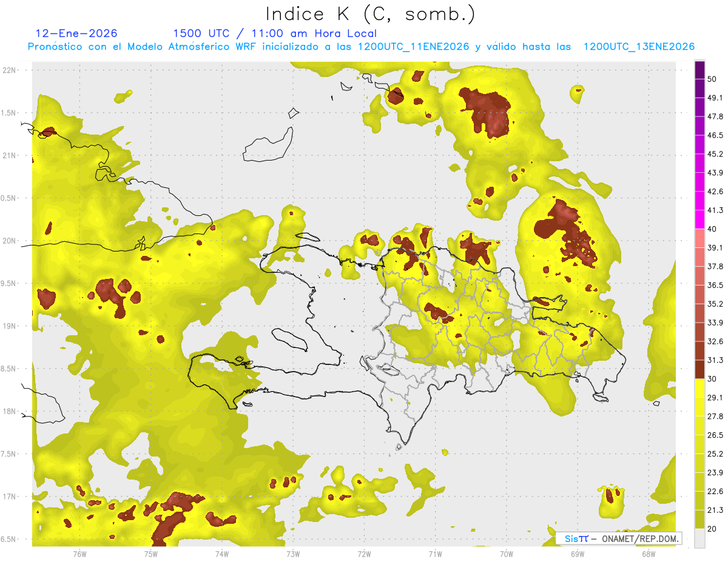Click the '72W' longitude label
Screen dimensions: 728x562
pyautogui.click(x=364, y=554)
